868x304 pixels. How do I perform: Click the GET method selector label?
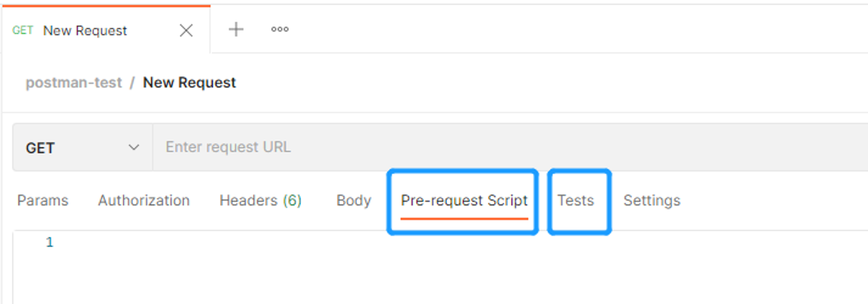pyautogui.click(x=40, y=148)
